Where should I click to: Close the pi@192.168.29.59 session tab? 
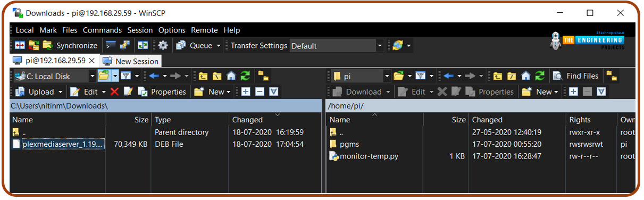(x=91, y=61)
